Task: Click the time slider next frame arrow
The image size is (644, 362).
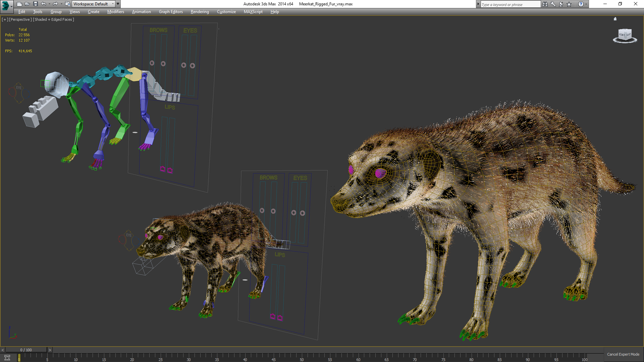Action: point(50,350)
